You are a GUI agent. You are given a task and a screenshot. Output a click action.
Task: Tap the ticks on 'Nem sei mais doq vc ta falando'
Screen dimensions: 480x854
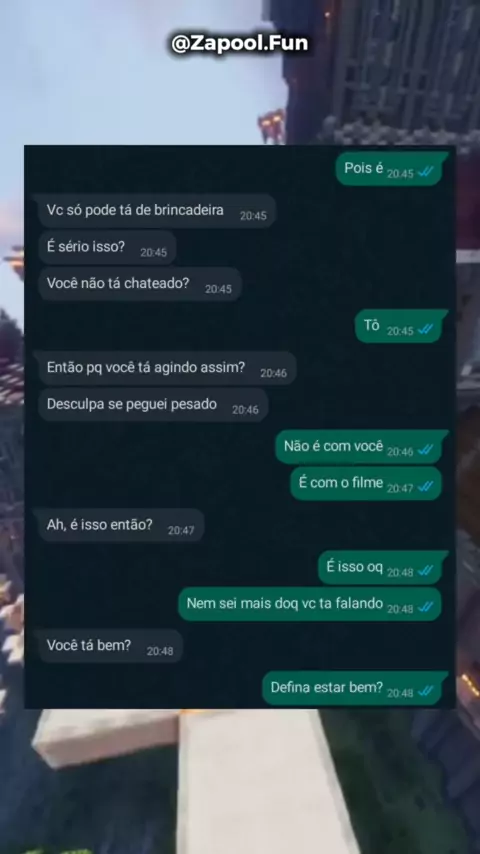click(426, 607)
